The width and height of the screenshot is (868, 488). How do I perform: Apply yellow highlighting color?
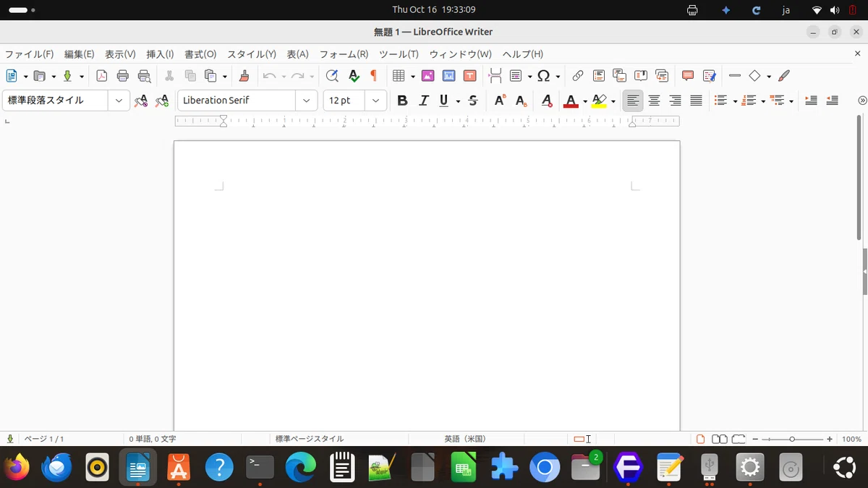(x=599, y=100)
